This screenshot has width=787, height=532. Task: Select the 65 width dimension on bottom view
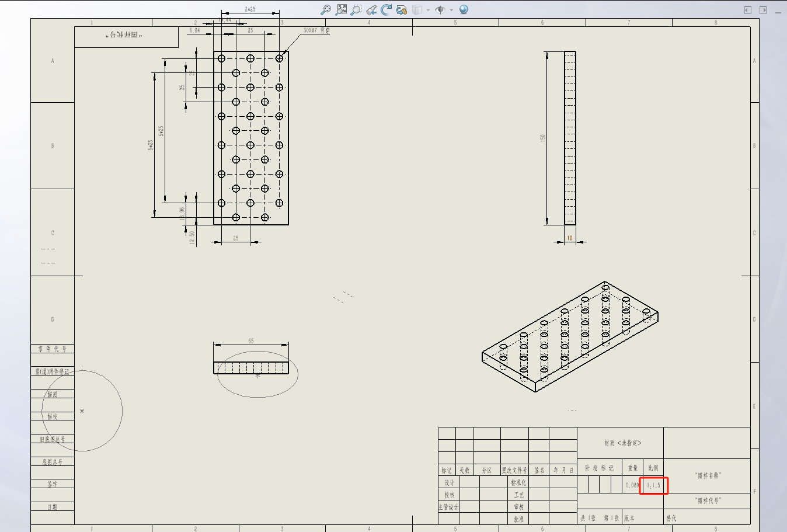pyautogui.click(x=251, y=341)
